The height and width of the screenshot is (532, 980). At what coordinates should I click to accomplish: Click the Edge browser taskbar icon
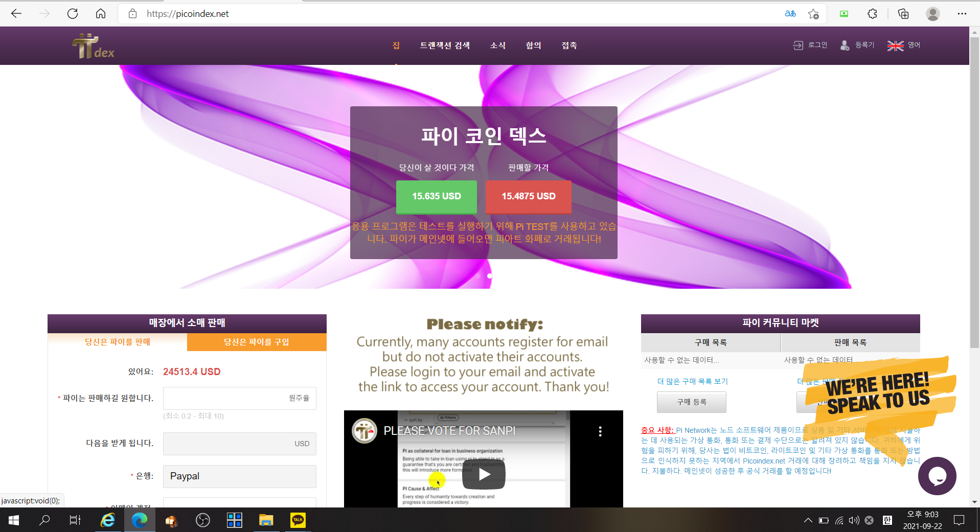[x=140, y=520]
